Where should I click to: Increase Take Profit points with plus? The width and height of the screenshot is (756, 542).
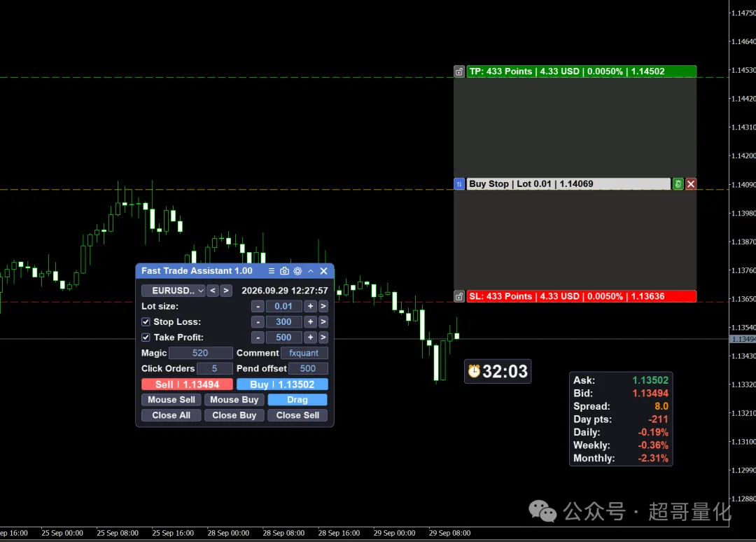point(311,338)
